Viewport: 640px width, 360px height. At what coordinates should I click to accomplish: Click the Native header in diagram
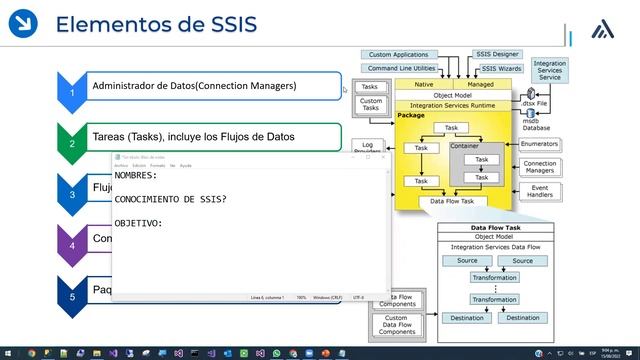coord(424,84)
